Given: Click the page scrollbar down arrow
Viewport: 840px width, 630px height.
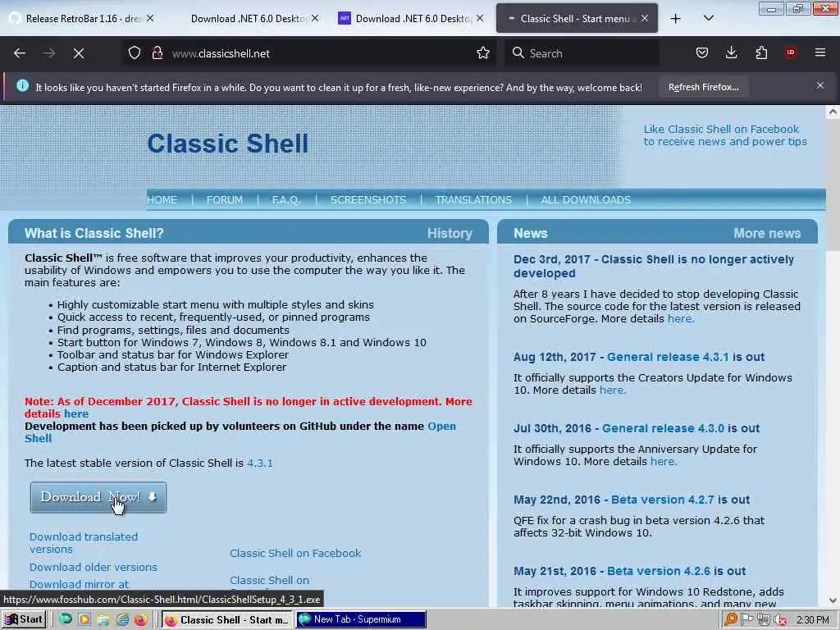Looking at the screenshot, I should pyautogui.click(x=833, y=600).
